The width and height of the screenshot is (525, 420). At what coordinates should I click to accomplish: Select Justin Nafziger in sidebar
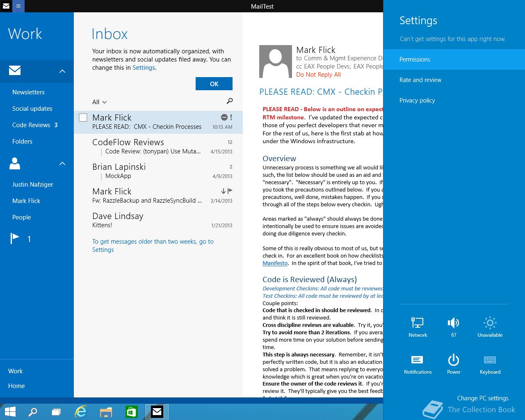pos(33,184)
